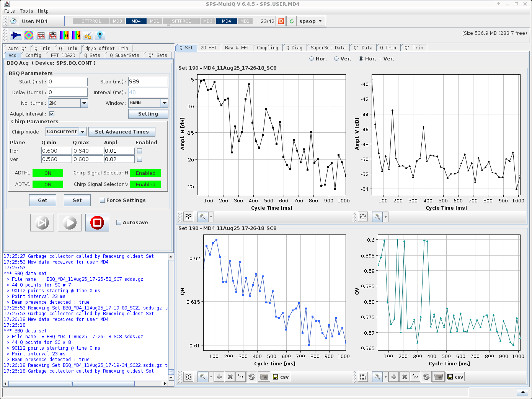Screen dimensions: 532x399
Task: Click the orange power icon near 23/42
Action: coord(281,21)
